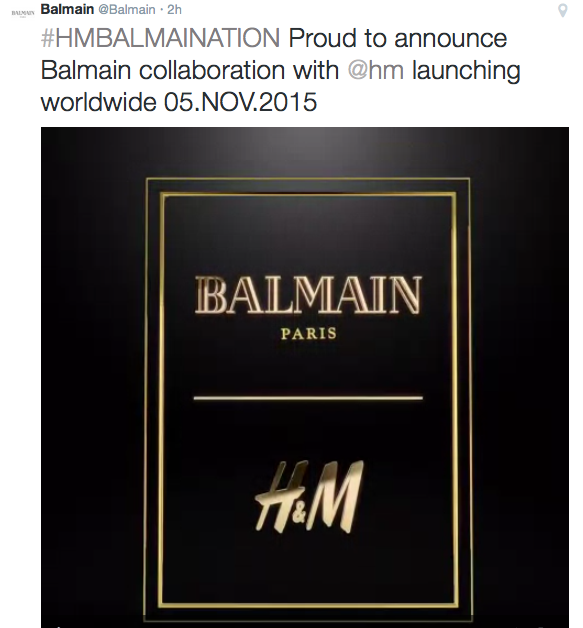Screen dimensions: 583x628
Task: Open the Balmain profile avatar logo
Action: [x=23, y=13]
